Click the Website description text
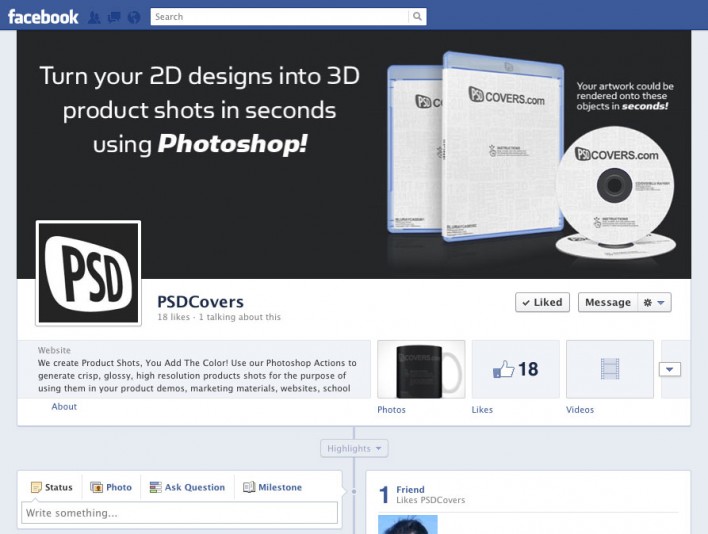708x534 pixels. [197, 376]
